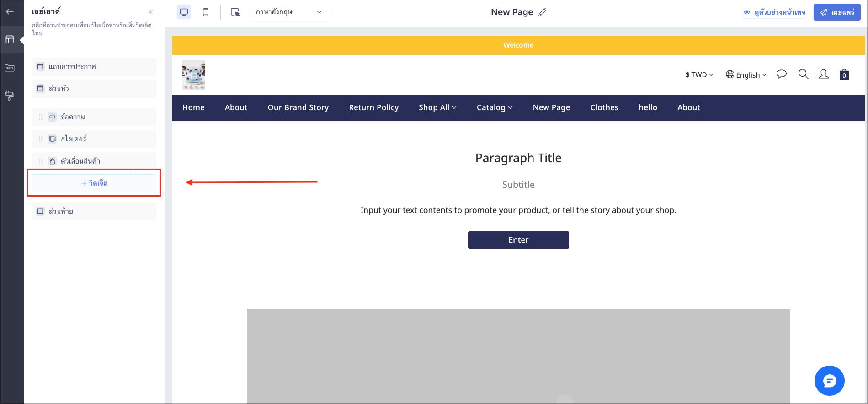The image size is (868, 404).
Task: Activate the element selector cursor tool
Action: (x=235, y=12)
